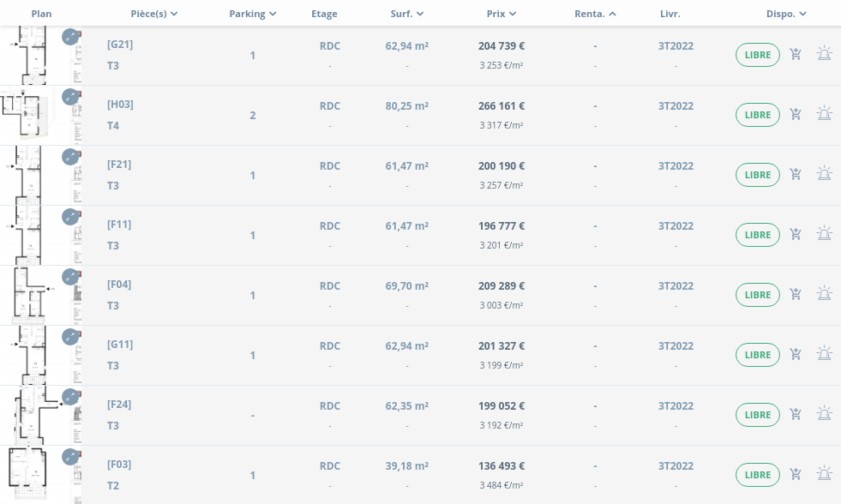The width and height of the screenshot is (841, 504).
Task: Collapse the Renta. column sort
Action: 595,14
